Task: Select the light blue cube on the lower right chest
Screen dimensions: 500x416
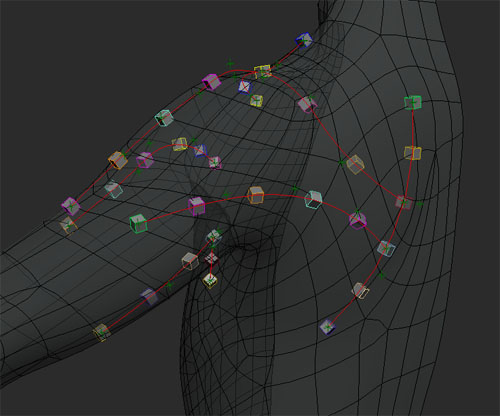Action: pyautogui.click(x=386, y=249)
